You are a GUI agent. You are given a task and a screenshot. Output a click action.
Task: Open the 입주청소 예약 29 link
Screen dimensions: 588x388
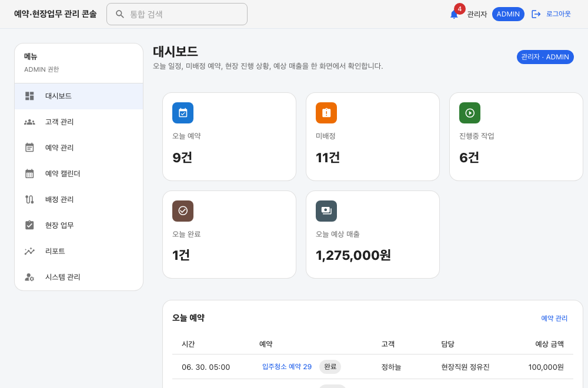click(x=287, y=367)
